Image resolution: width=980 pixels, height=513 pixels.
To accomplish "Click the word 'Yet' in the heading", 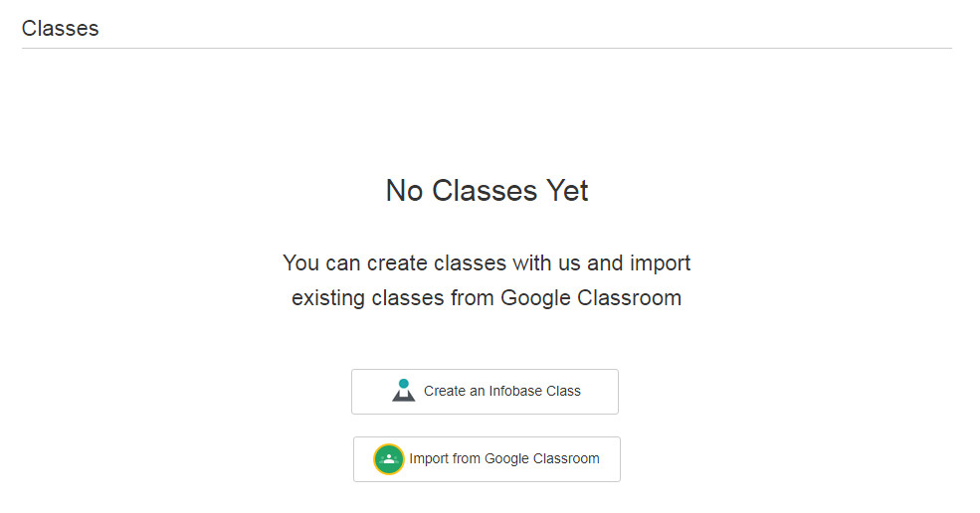I will (566, 190).
